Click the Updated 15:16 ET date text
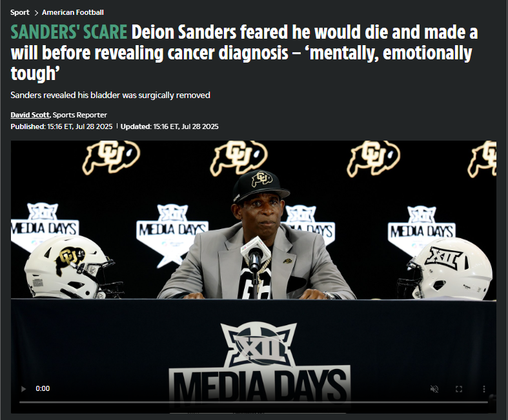Screen dimensions: 508x420 click(170, 126)
